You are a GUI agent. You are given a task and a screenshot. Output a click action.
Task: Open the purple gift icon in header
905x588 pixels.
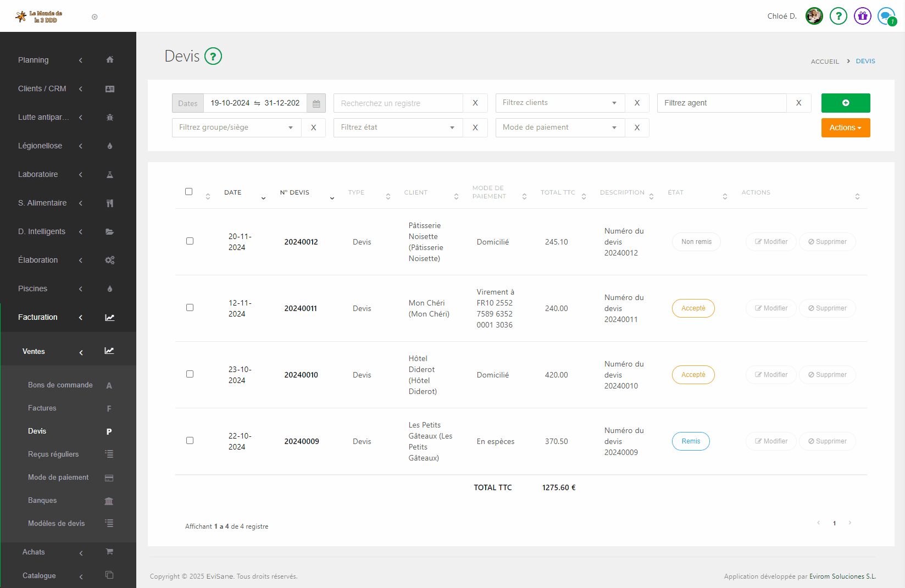click(x=863, y=16)
